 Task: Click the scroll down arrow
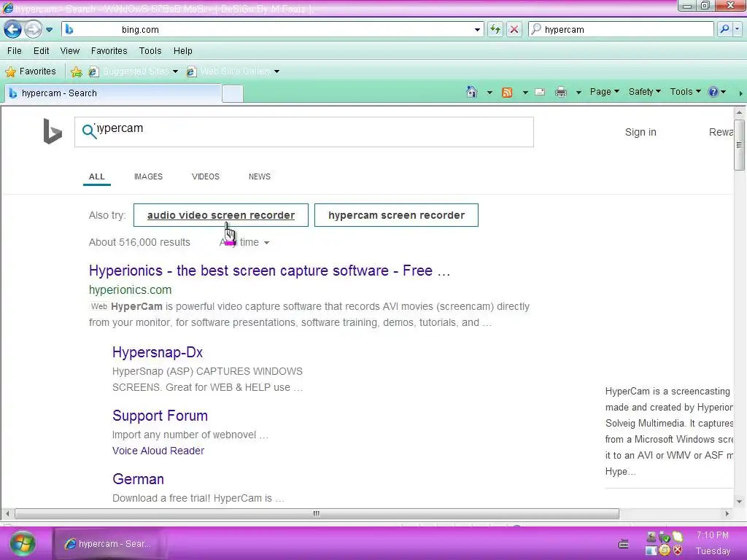739,502
